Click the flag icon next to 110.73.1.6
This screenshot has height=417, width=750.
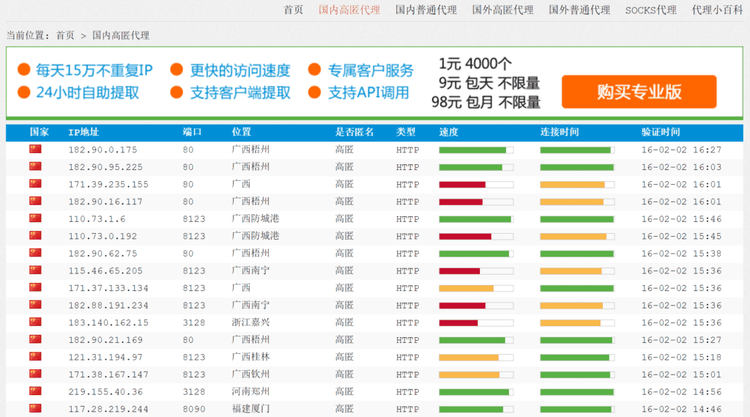click(36, 218)
